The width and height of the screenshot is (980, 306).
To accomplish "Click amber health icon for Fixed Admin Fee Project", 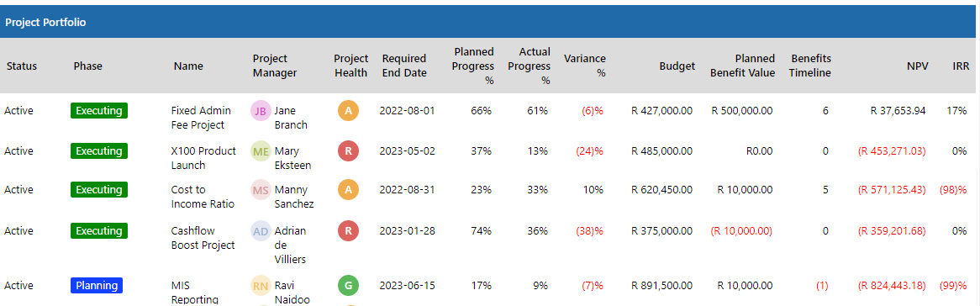I will 349,111.
